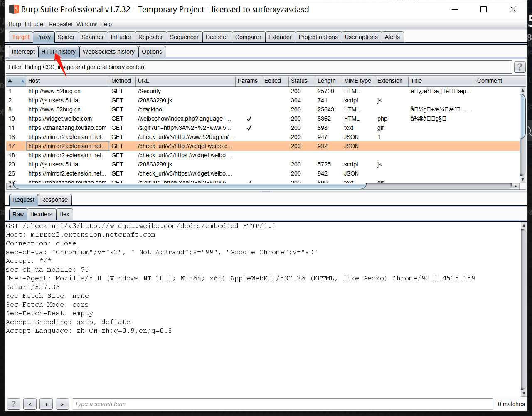Click the history table vertical scrollbar thumb
Viewport: 532px width, 416px height.
pyautogui.click(x=523, y=116)
